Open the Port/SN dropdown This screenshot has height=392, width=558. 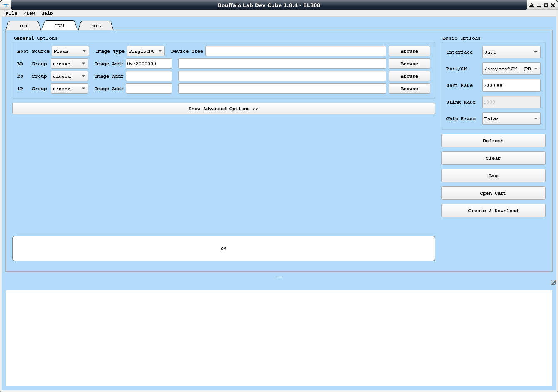pos(511,69)
